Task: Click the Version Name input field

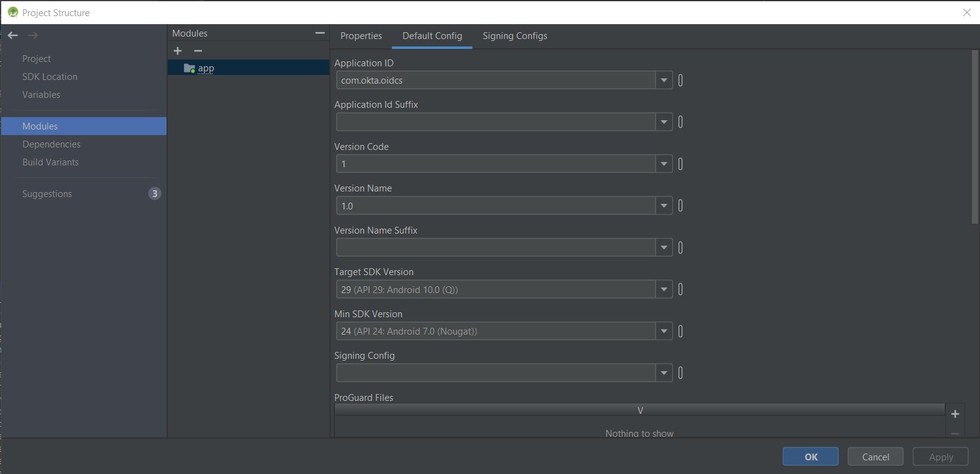Action: tap(495, 206)
